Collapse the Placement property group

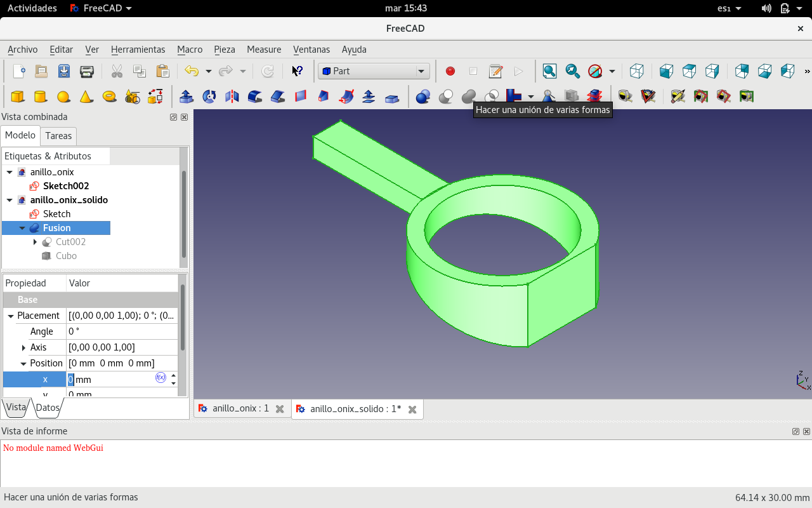pyautogui.click(x=11, y=316)
